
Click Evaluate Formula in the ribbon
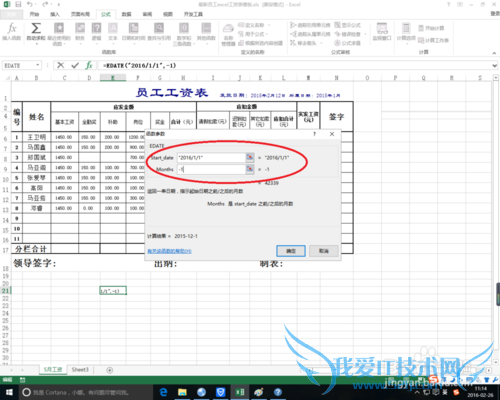347,43
